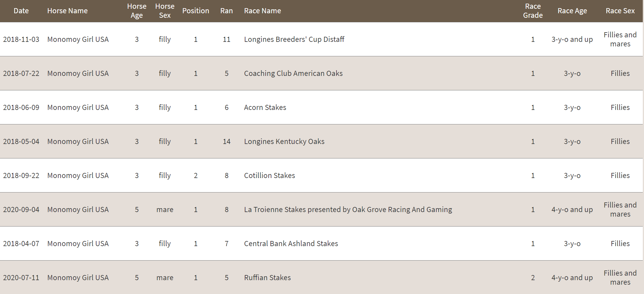The width and height of the screenshot is (644, 294).
Task: Click the Acorn Stakes race name
Action: [x=265, y=107]
